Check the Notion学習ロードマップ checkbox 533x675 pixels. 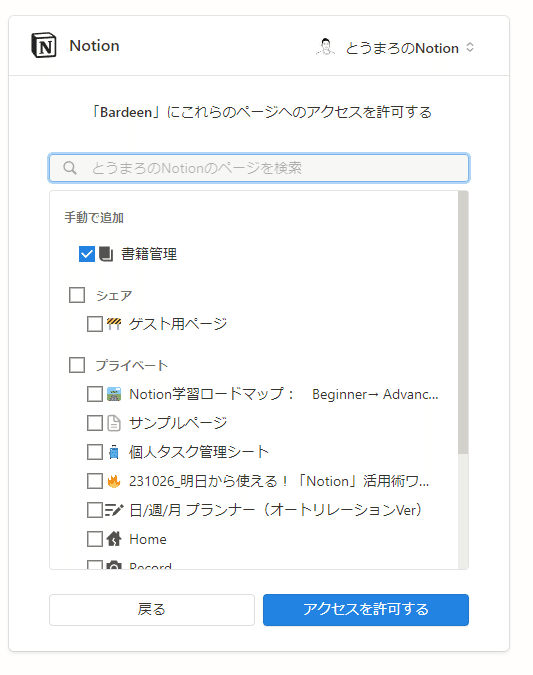pos(95,394)
